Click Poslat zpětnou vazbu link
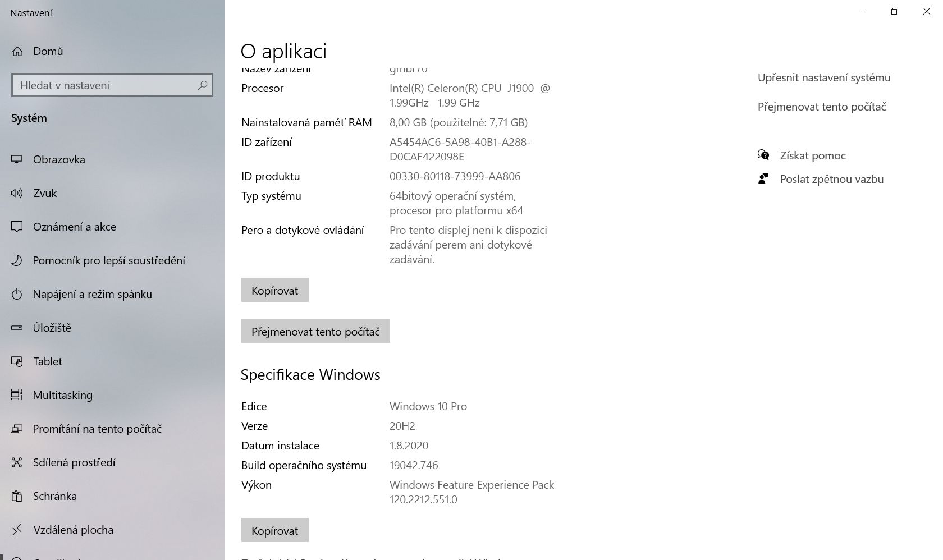Screen dimensions: 943x560 (x=832, y=179)
